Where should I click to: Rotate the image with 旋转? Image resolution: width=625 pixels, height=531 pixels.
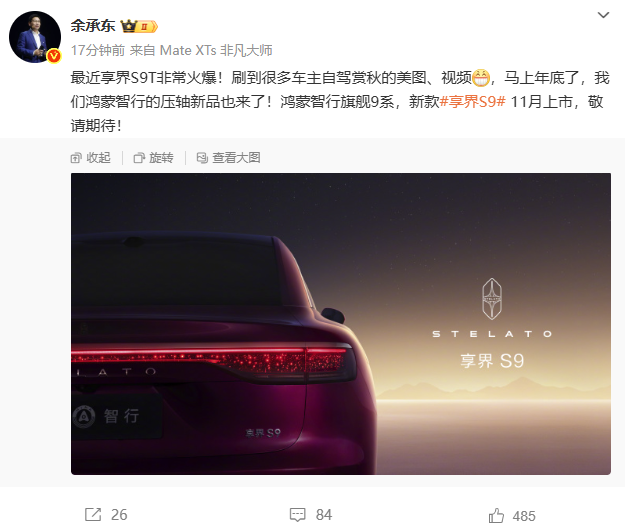[x=153, y=158]
